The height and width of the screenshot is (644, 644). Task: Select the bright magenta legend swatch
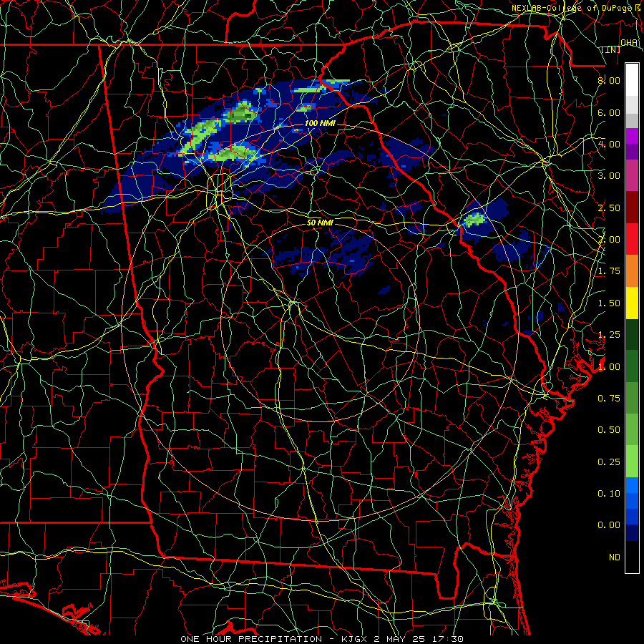click(632, 136)
